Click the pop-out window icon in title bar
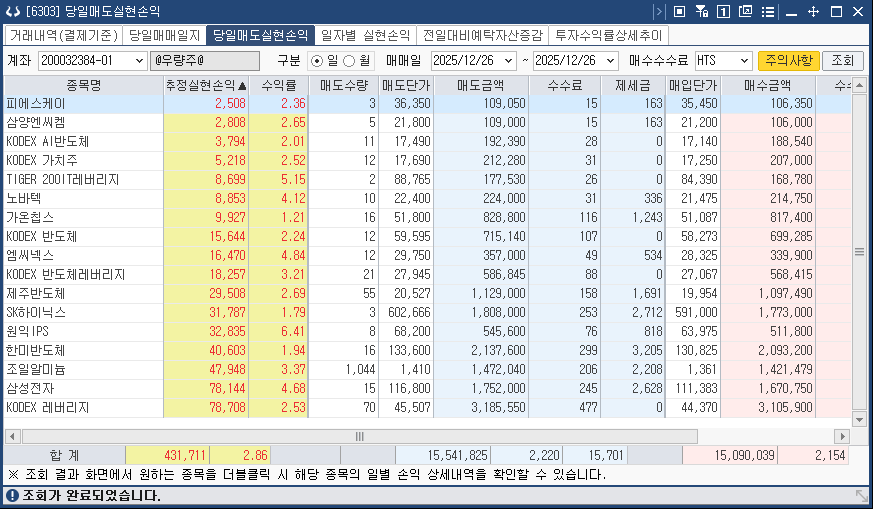Image resolution: width=873 pixels, height=509 pixels. pyautogui.click(x=746, y=11)
